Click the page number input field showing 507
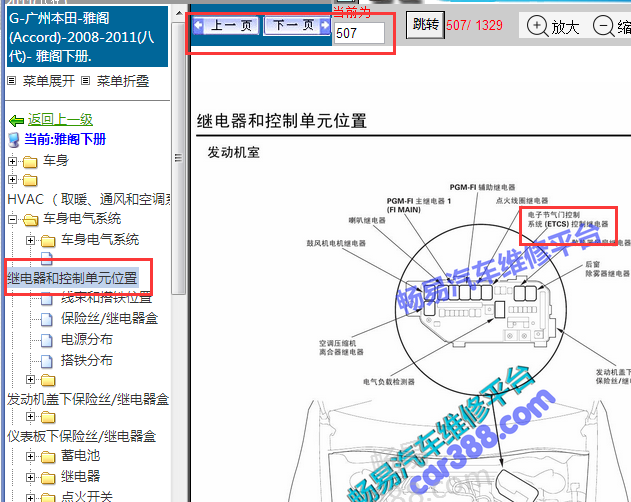 (359, 33)
